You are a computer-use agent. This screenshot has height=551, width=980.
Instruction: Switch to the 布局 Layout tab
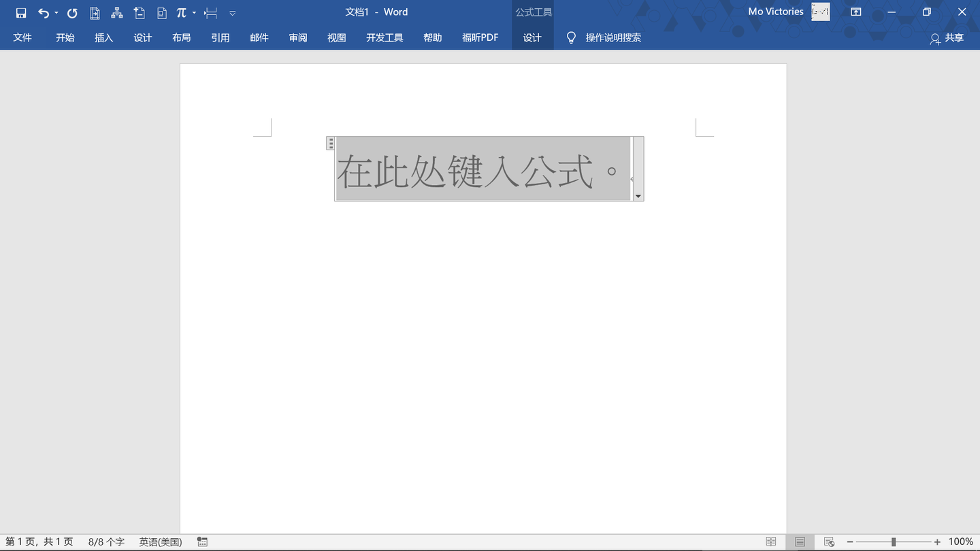pyautogui.click(x=182, y=37)
